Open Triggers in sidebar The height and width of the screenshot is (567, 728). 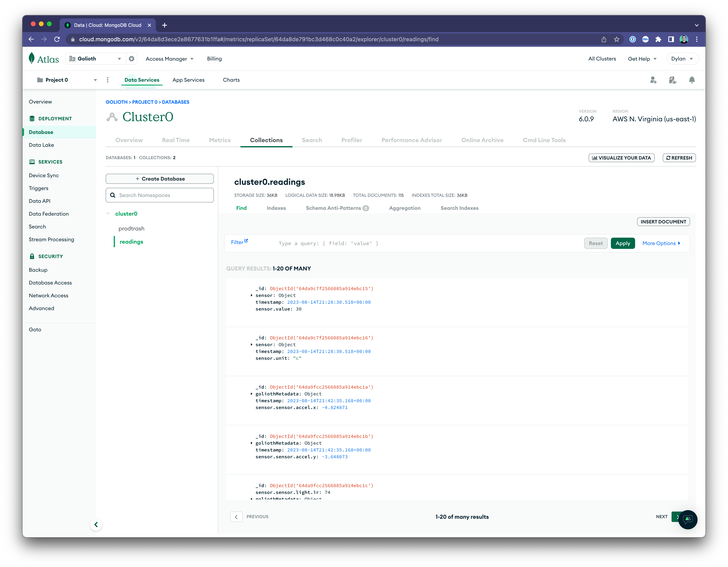point(38,188)
